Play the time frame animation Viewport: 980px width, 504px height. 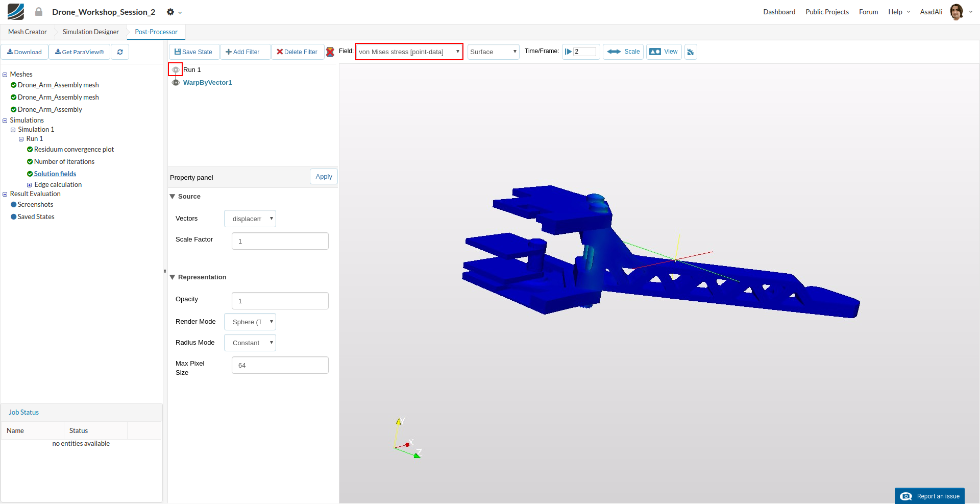pos(568,52)
